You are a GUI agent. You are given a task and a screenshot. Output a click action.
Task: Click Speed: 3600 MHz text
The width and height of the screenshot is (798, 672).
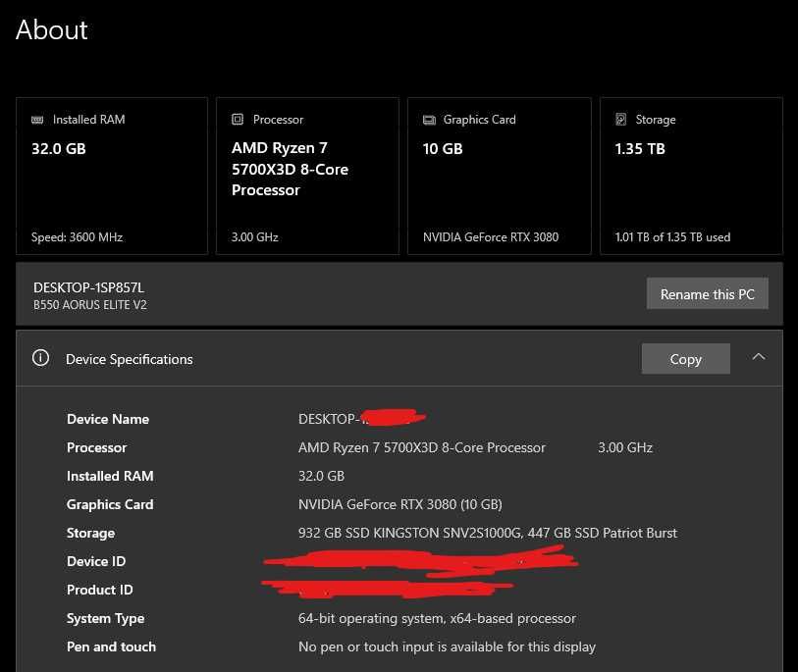pos(77,237)
